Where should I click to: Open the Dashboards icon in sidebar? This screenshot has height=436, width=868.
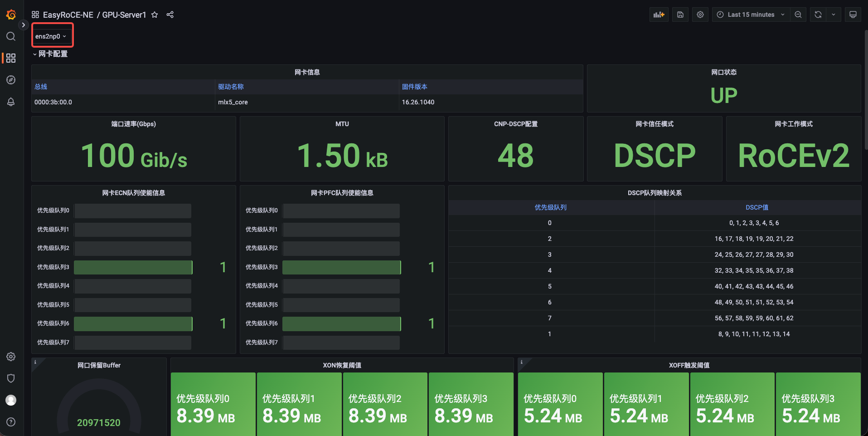[11, 58]
